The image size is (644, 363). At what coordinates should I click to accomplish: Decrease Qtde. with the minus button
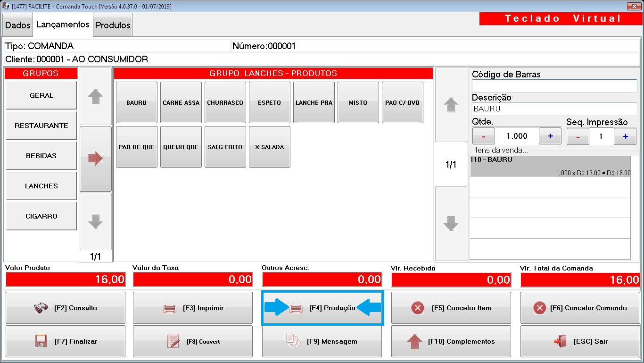(484, 136)
